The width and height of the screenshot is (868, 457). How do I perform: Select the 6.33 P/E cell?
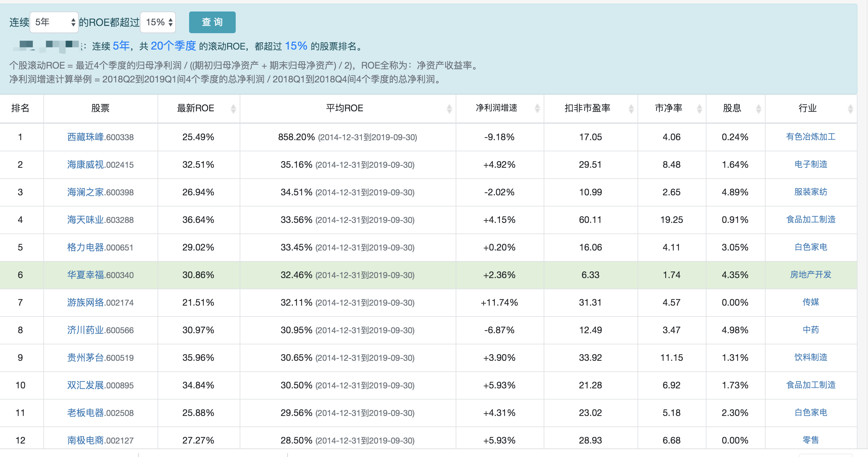[590, 275]
